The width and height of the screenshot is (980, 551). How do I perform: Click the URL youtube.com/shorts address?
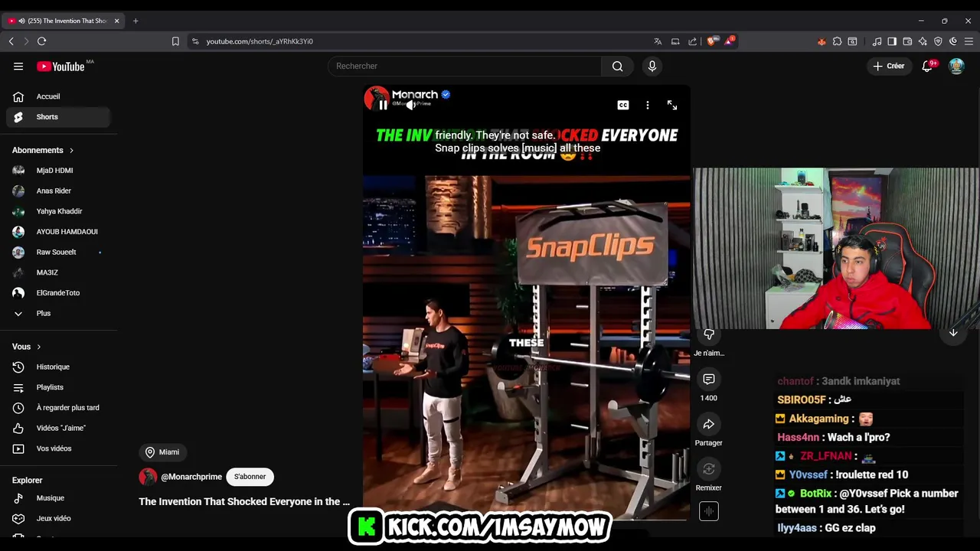260,41
